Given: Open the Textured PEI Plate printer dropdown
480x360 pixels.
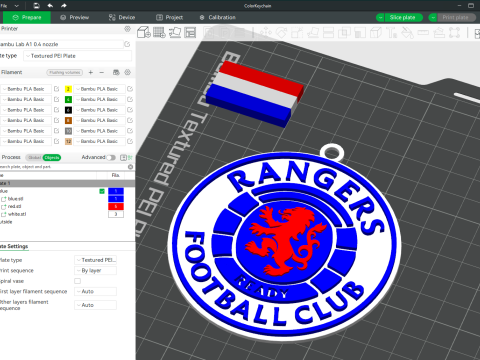Looking at the screenshot, I should pyautogui.click(x=77, y=56).
